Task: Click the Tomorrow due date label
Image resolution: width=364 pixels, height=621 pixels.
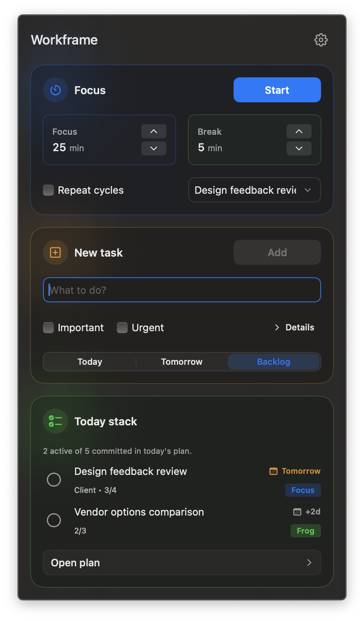Action: click(x=301, y=471)
